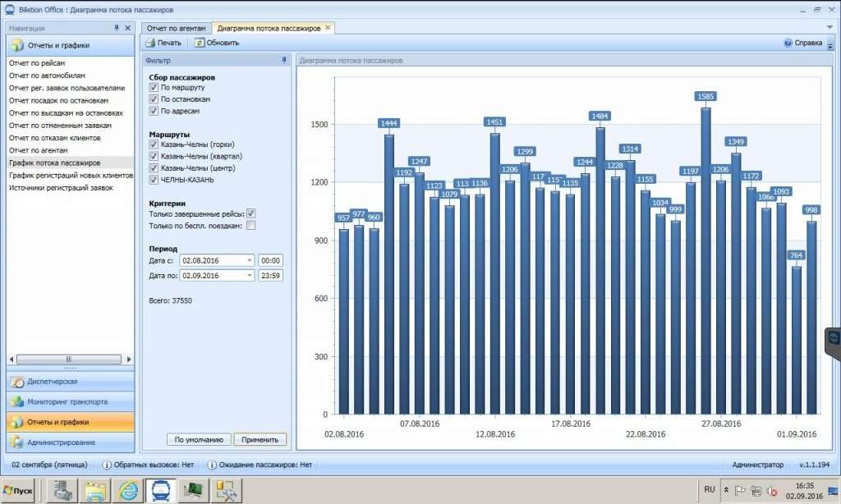Screen dimensions: 841x504
Task: Switch to Biletion Office bus taskbar icon
Action: (x=161, y=491)
